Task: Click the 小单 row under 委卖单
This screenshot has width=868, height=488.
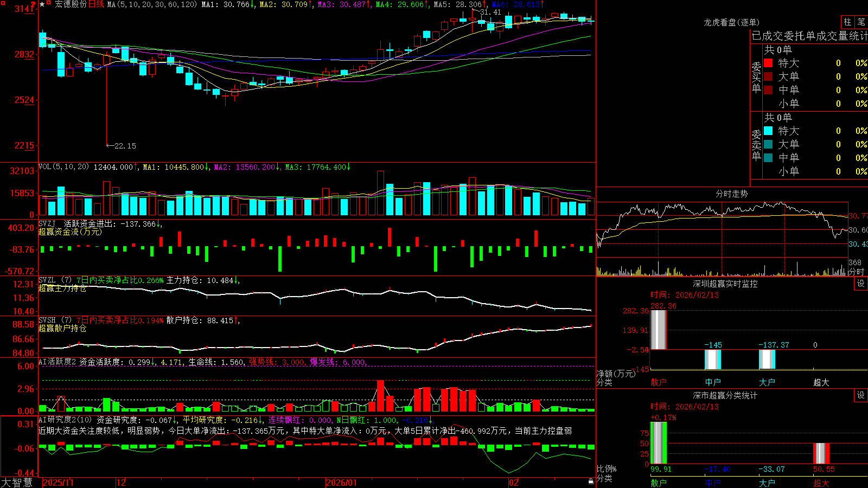Action: (815, 171)
